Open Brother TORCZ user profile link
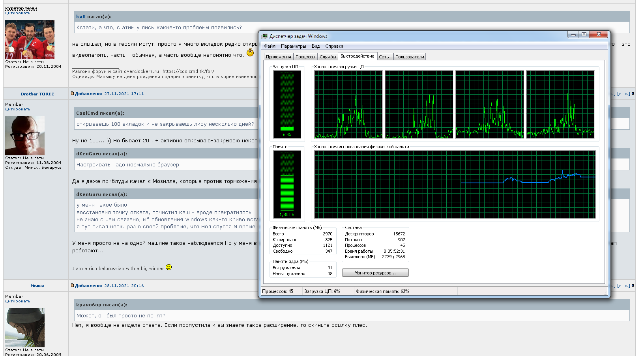Viewport: 644px width, 356px height. pos(37,94)
